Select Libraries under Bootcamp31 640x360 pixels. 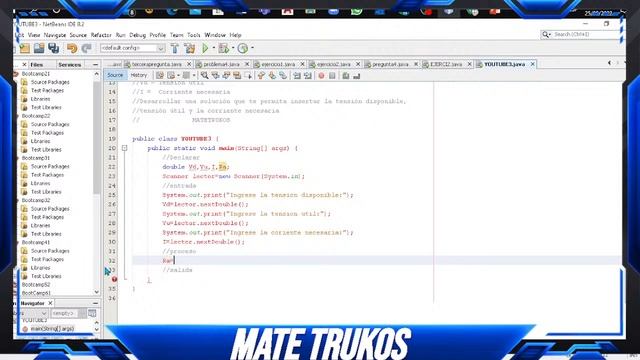click(x=40, y=183)
